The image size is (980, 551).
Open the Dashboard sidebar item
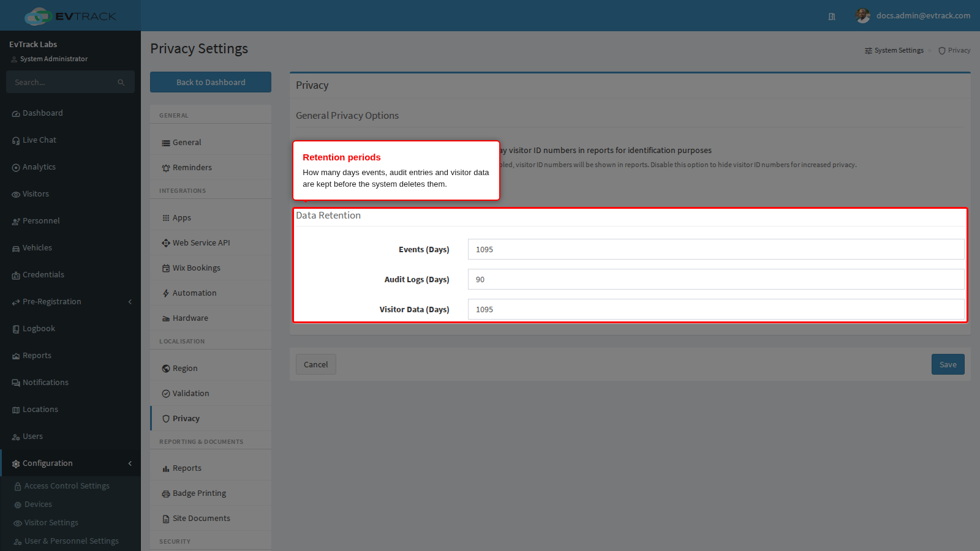(70, 113)
